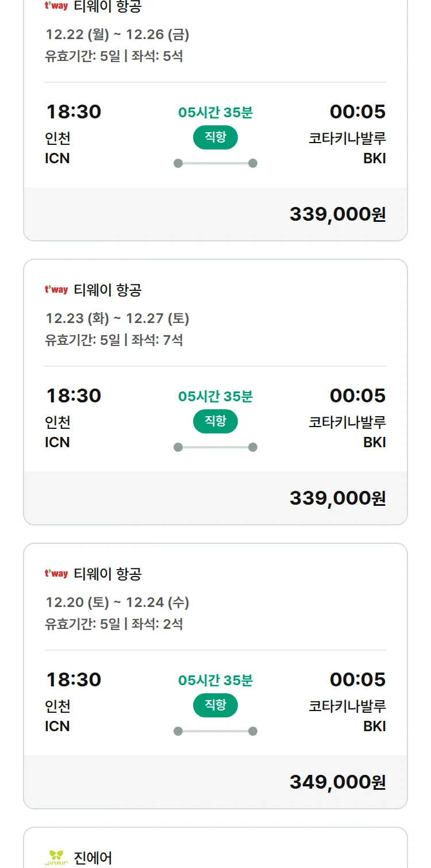The height and width of the screenshot is (868, 431).
Task: Tap the 직항 badge on the 12.23 flight
Action: coord(215,421)
